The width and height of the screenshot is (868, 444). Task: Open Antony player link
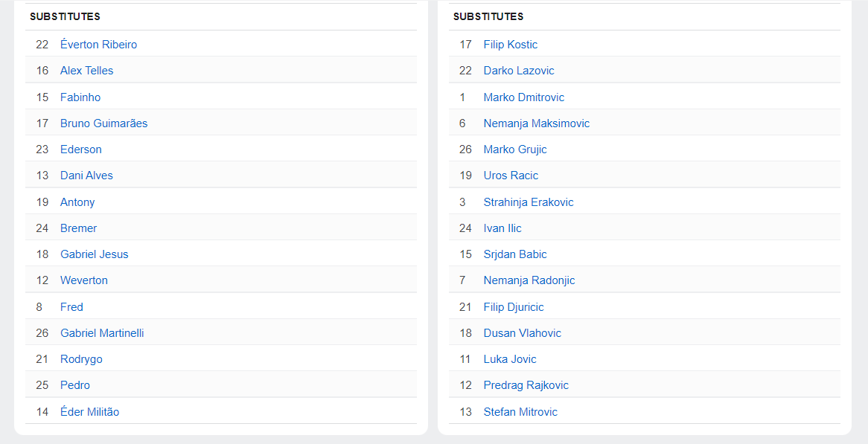(77, 202)
